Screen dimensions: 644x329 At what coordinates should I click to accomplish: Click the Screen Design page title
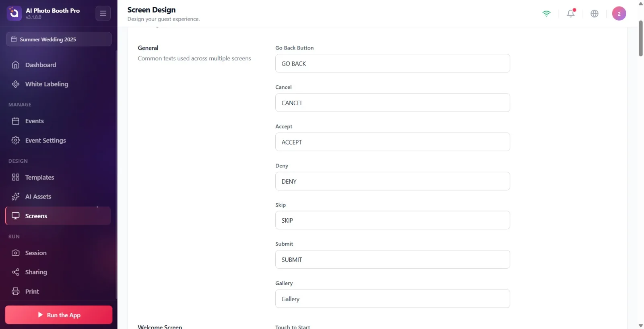151,10
